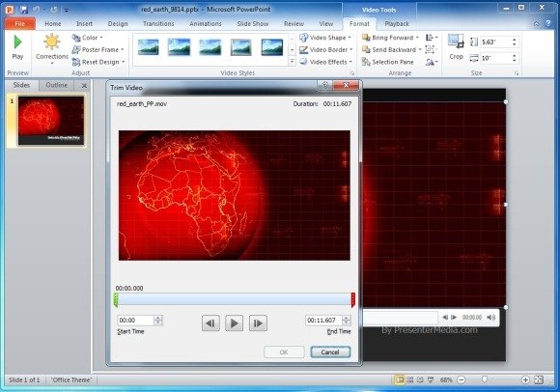Expand the Video Styles gallery more arrow
The height and width of the screenshot is (392, 560).
(x=292, y=62)
